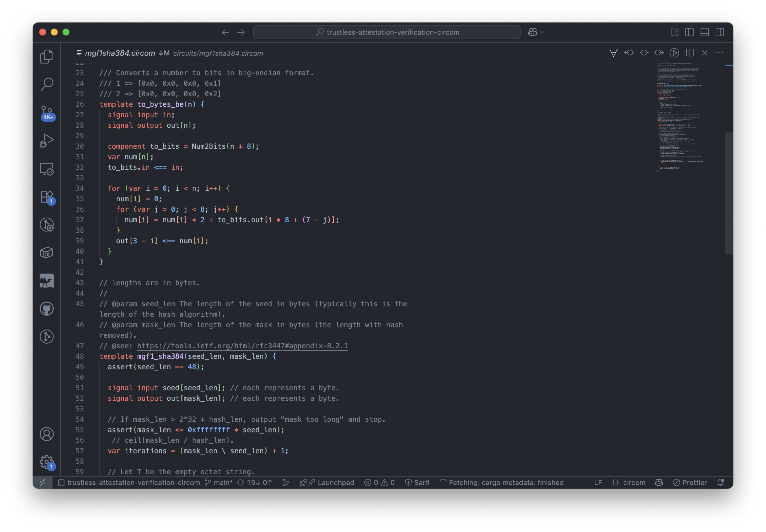Click Launchpad in the status bar
The height and width of the screenshot is (532, 766).
(x=335, y=483)
